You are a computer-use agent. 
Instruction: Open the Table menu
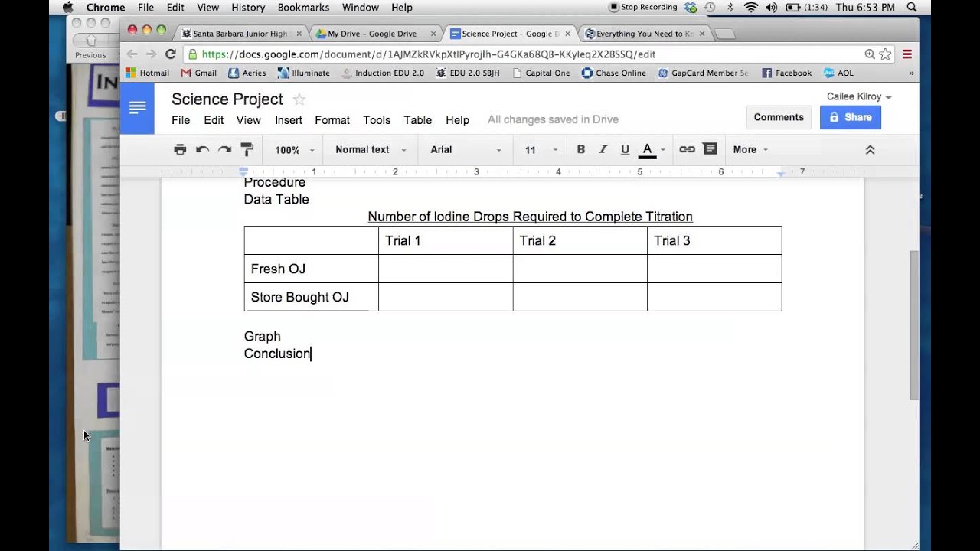[x=418, y=120]
